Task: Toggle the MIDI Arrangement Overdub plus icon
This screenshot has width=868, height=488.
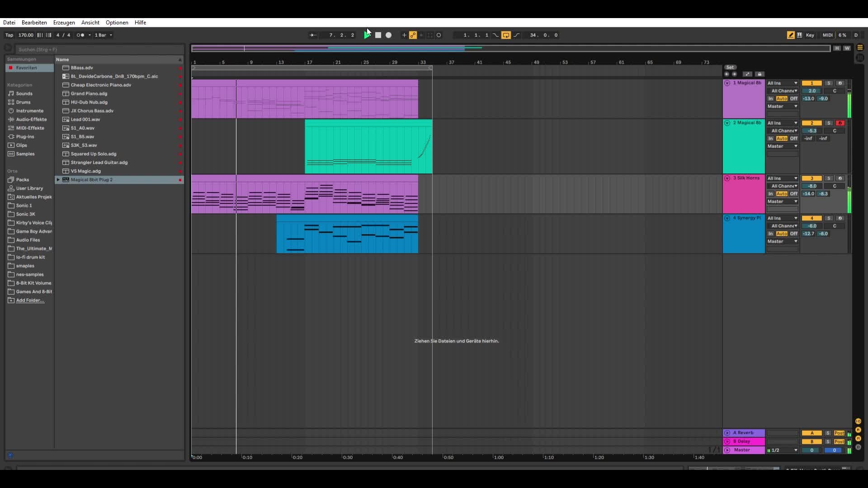Action: tap(404, 35)
